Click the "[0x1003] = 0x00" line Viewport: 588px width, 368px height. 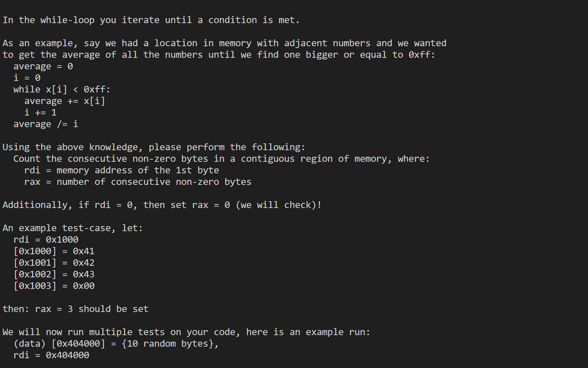54,286
